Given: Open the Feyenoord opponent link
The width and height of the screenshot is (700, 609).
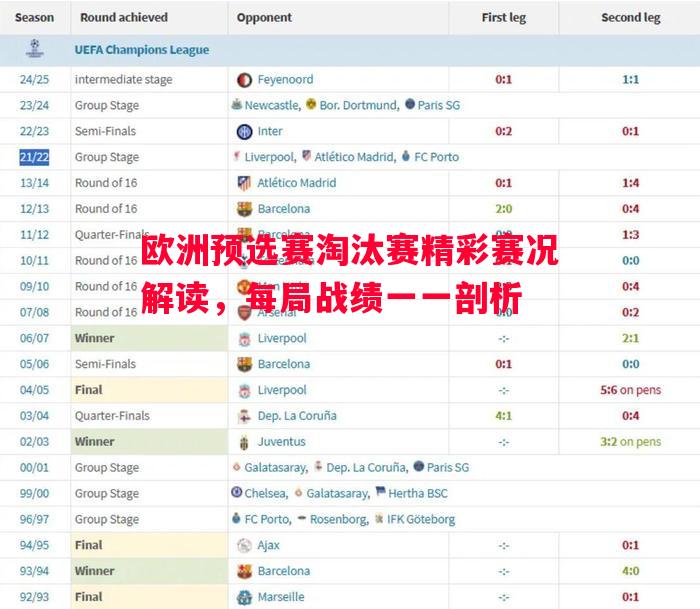Looking at the screenshot, I should (x=285, y=79).
